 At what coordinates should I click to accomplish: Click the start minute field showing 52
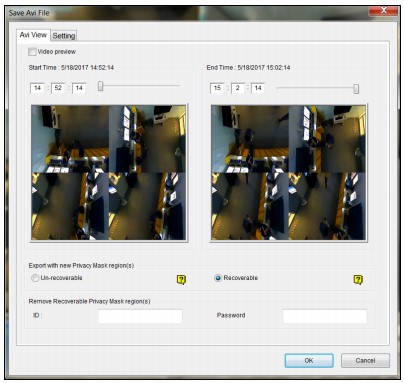click(x=58, y=88)
